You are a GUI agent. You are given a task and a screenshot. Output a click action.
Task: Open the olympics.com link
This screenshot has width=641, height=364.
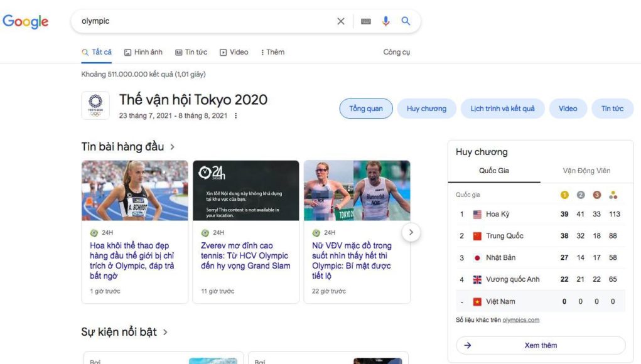521,320
